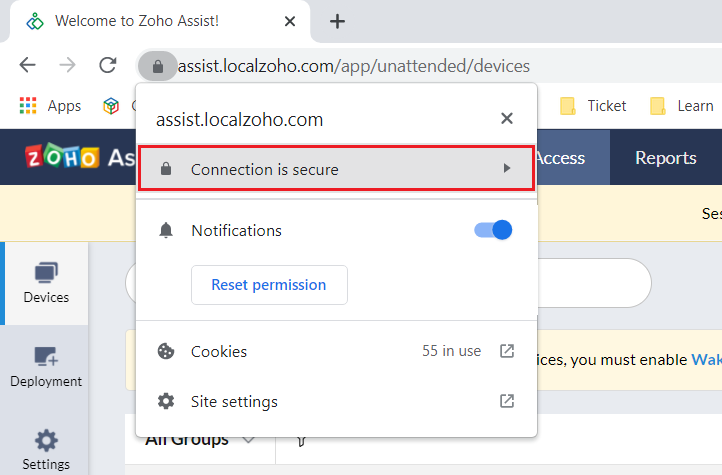Open the All Groups dropdown
722x475 pixels.
click(x=199, y=440)
